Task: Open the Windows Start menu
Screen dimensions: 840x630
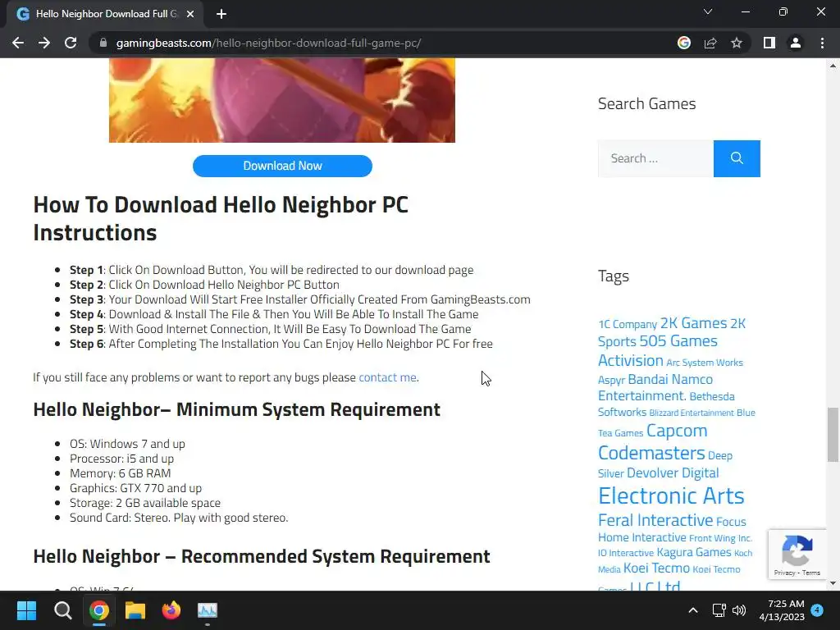Action: (x=26, y=610)
